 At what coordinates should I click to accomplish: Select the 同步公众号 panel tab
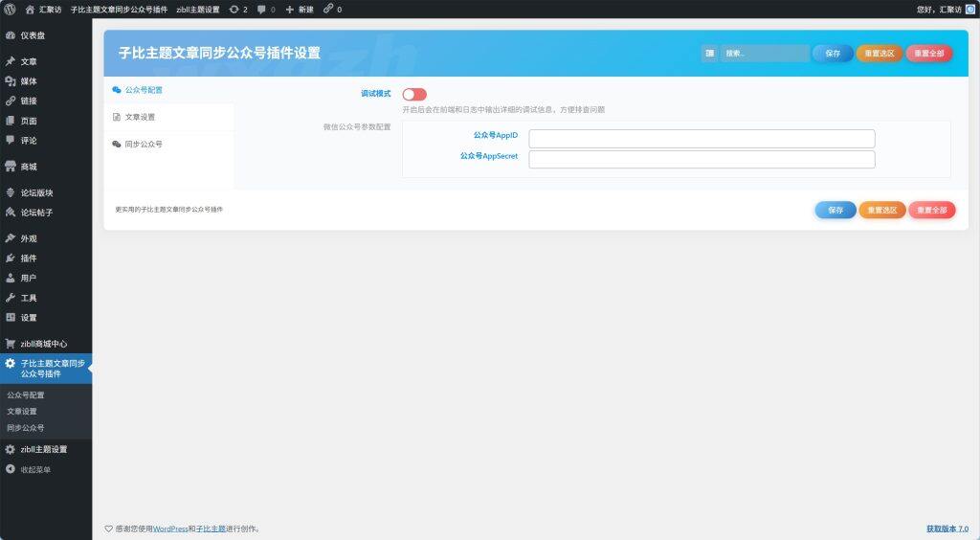tap(168, 144)
